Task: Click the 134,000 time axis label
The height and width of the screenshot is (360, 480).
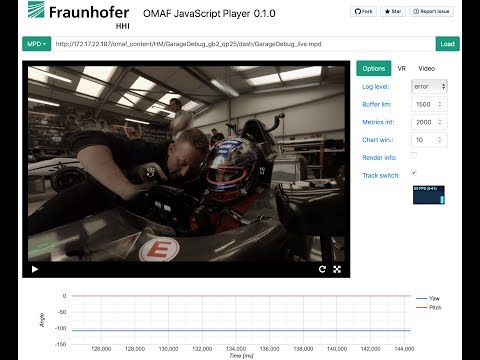Action: (236, 349)
